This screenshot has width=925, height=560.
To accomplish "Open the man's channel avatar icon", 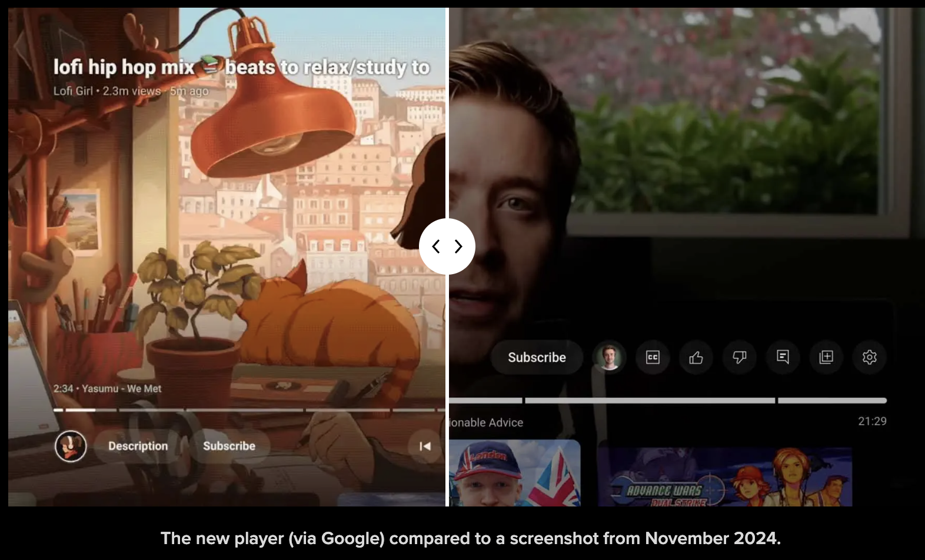I will tap(609, 357).
